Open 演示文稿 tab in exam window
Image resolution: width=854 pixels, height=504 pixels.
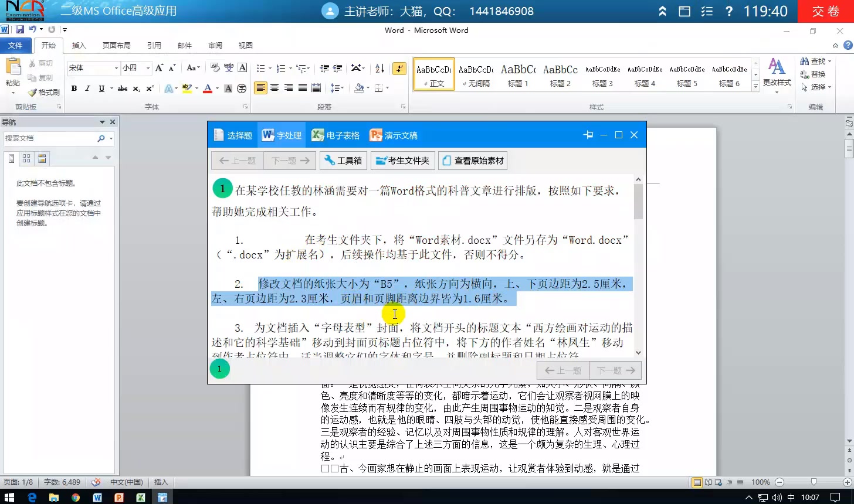click(x=394, y=135)
